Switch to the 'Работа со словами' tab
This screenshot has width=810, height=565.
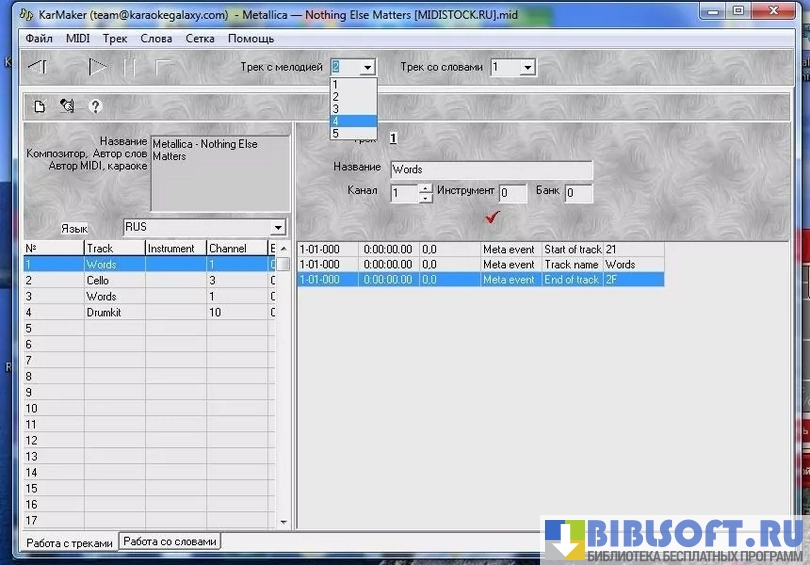point(169,541)
